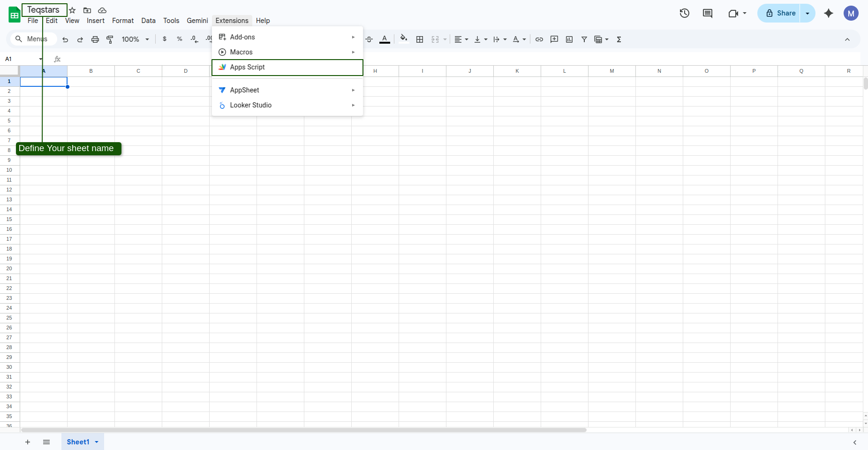The image size is (868, 450).
Task: Star the Teqstars spreadsheet
Action: pos(72,10)
